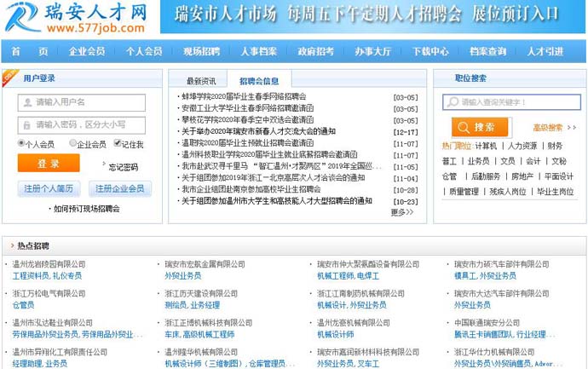Select hot job 普工
Viewport: 588px width, 369px height.
449,161
